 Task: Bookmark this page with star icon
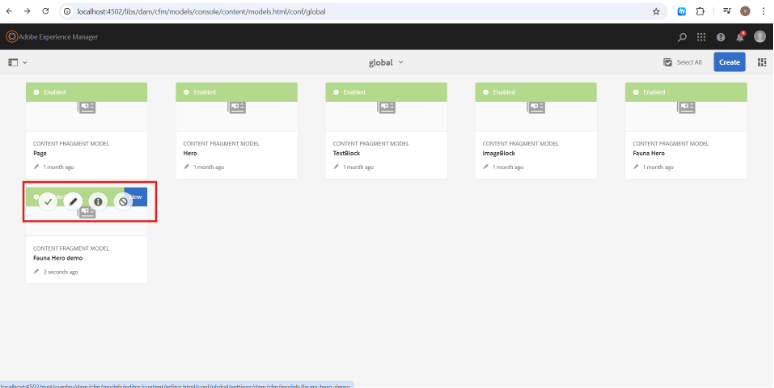pos(656,11)
